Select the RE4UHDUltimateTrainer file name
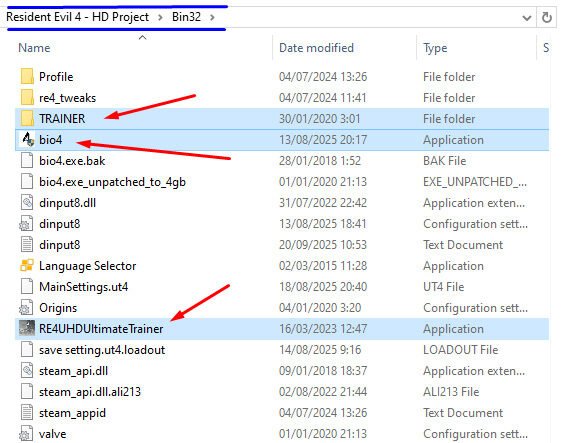 pos(101,329)
